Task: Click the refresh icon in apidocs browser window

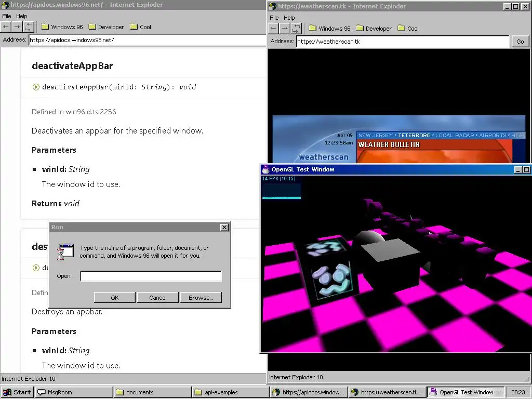Action: click(29, 27)
